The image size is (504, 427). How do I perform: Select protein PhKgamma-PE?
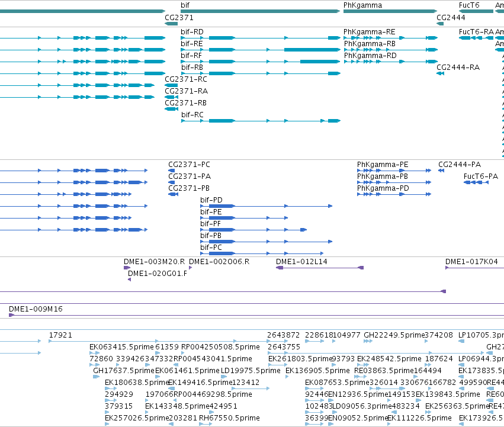point(383,165)
